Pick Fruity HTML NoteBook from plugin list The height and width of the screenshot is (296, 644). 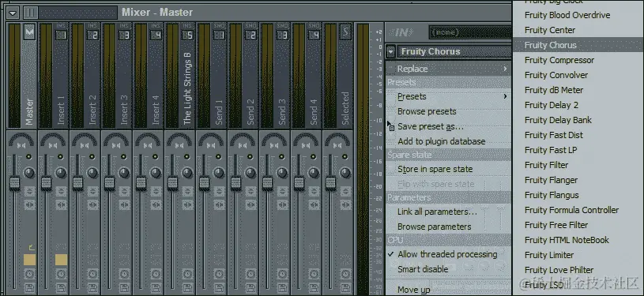tap(578, 240)
